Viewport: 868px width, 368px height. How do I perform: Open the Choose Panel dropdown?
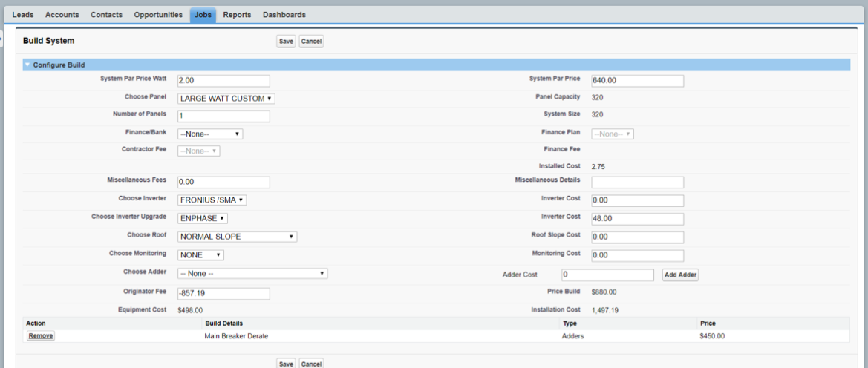(226, 98)
